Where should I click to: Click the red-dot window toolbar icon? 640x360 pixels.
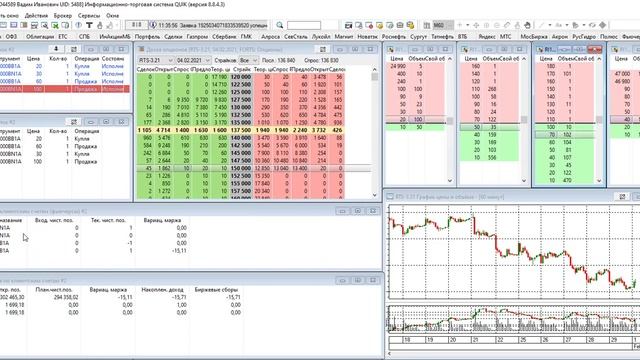click(x=369, y=25)
